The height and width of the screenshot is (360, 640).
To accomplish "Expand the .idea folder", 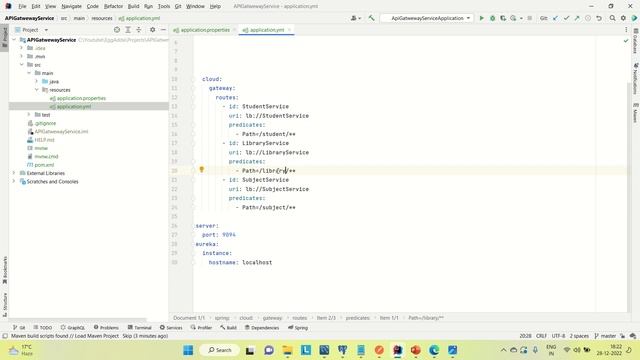I will 22,48.
